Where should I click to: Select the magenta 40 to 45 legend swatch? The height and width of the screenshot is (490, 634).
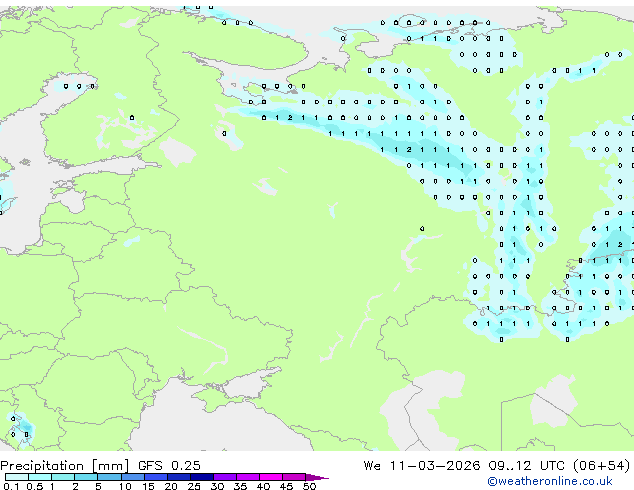click(271, 477)
